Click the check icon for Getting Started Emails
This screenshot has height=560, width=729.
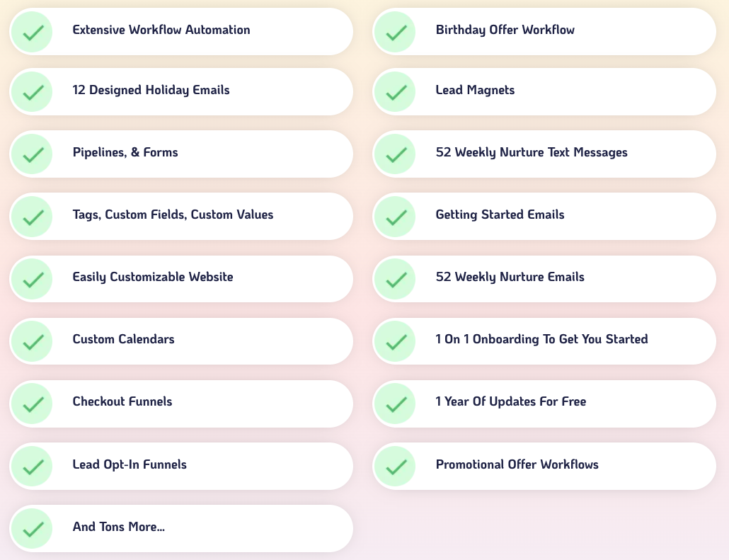396,216
